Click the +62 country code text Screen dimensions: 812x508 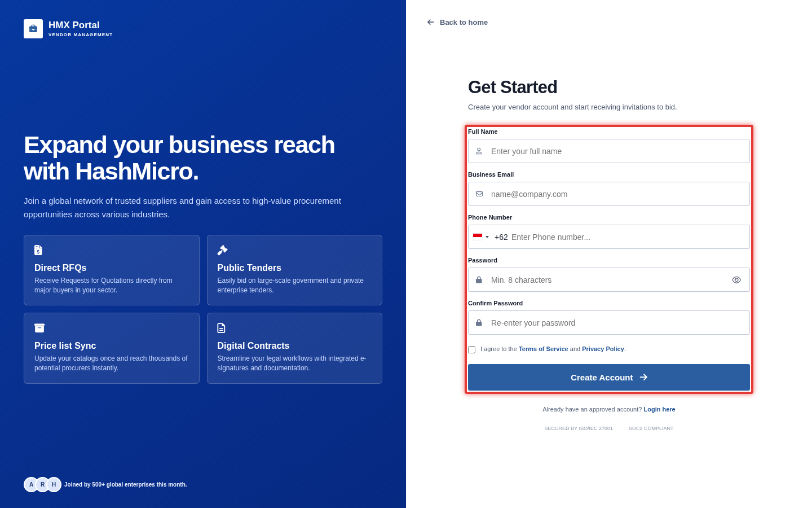pyautogui.click(x=501, y=237)
